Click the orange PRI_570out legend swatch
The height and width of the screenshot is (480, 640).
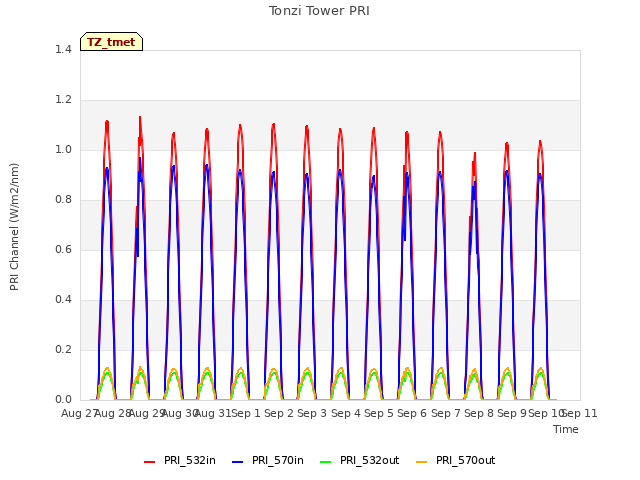tap(421, 462)
